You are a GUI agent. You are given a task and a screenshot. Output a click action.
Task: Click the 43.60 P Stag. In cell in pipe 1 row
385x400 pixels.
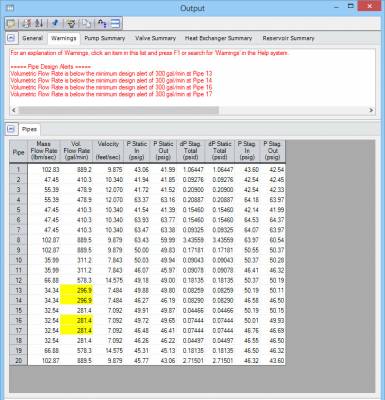point(247,169)
